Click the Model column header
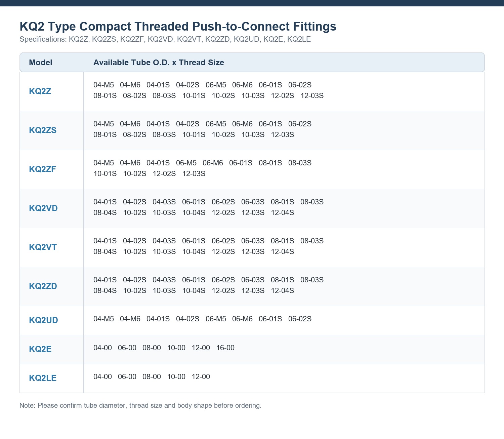504x439 pixels. pos(41,63)
